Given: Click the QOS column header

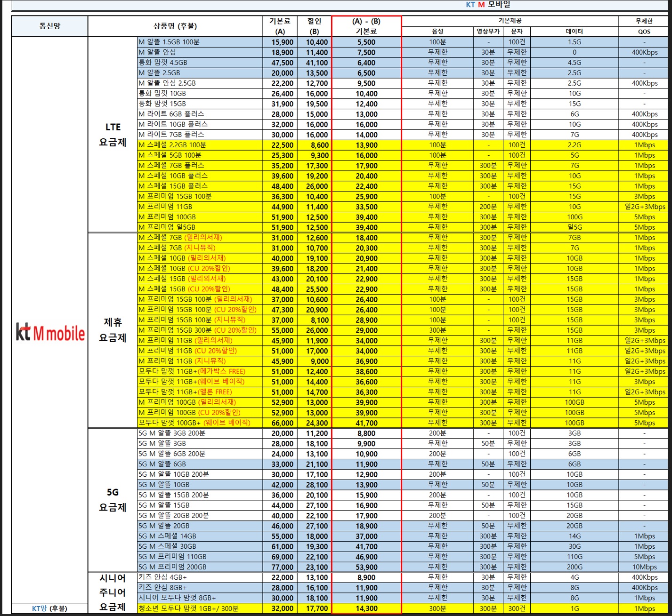Looking at the screenshot, I should click(644, 32).
